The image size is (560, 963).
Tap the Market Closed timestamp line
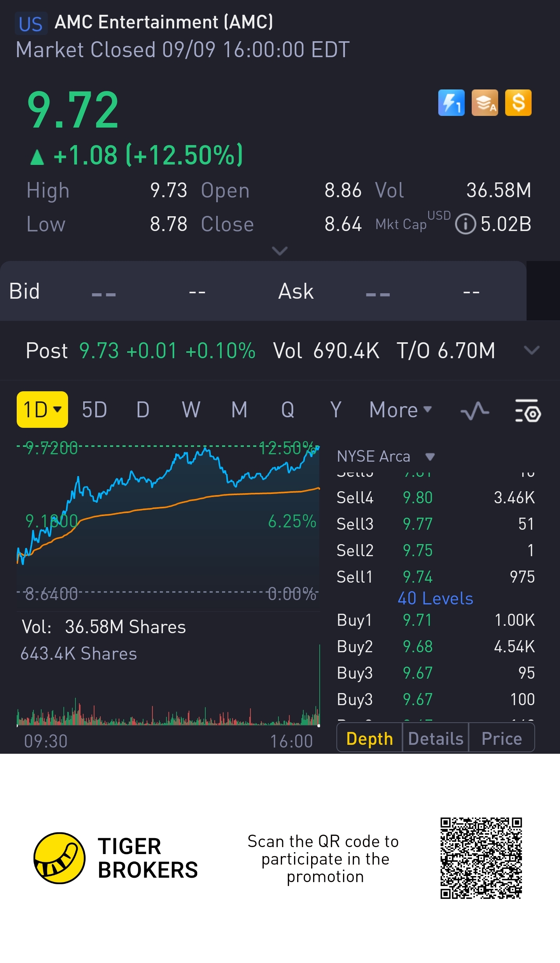[x=183, y=50]
